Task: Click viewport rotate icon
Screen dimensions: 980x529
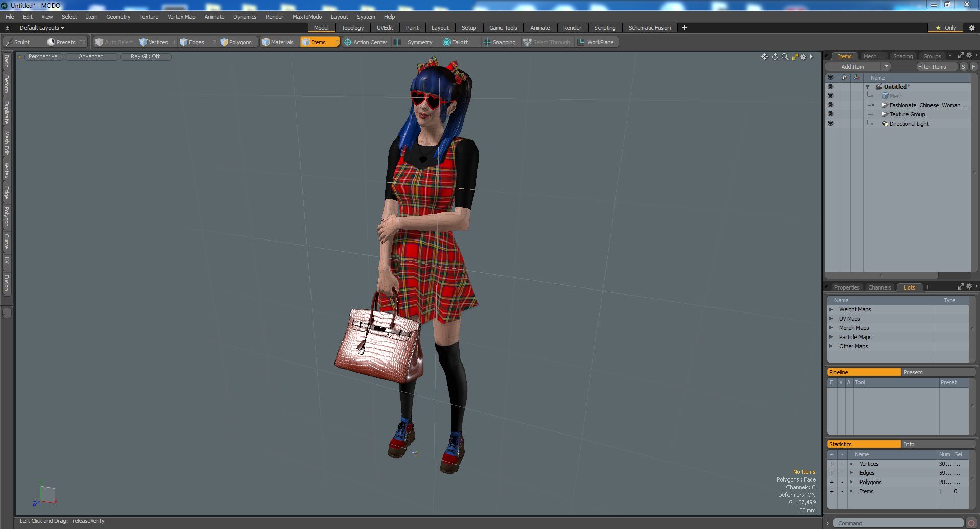Action: tap(775, 57)
